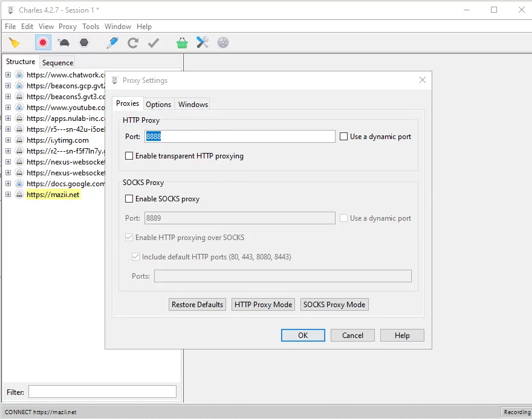
Task: Check Use a dynamic port for HTTP Proxy
Action: coord(343,136)
